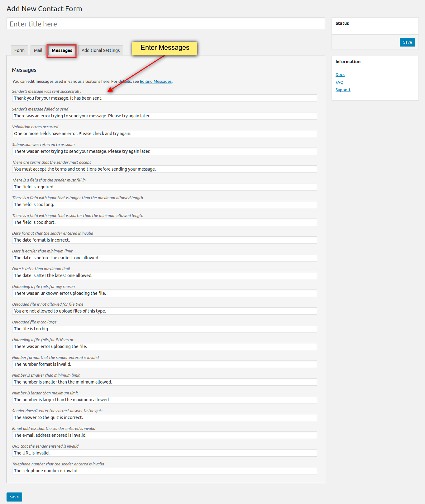Open the Additional Settings tab
425x504 pixels.
[x=100, y=50]
